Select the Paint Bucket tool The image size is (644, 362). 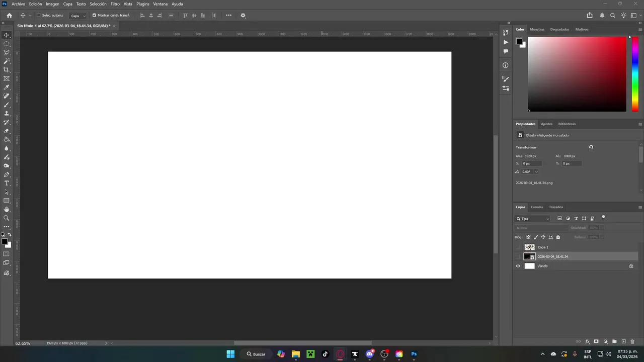coord(7,140)
